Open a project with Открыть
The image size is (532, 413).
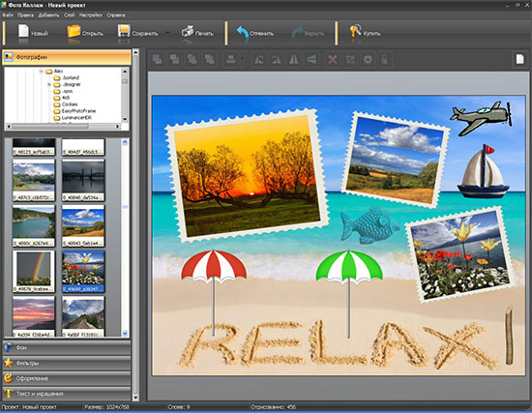[x=85, y=33]
